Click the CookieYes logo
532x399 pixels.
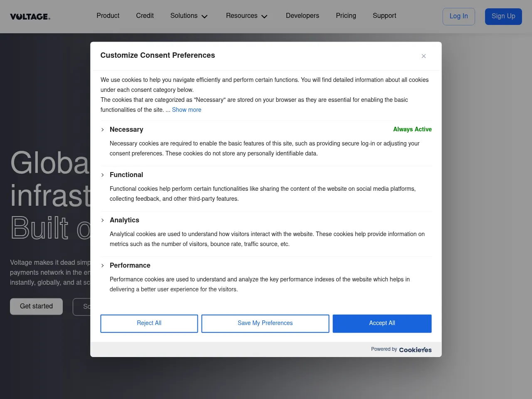coord(415,350)
